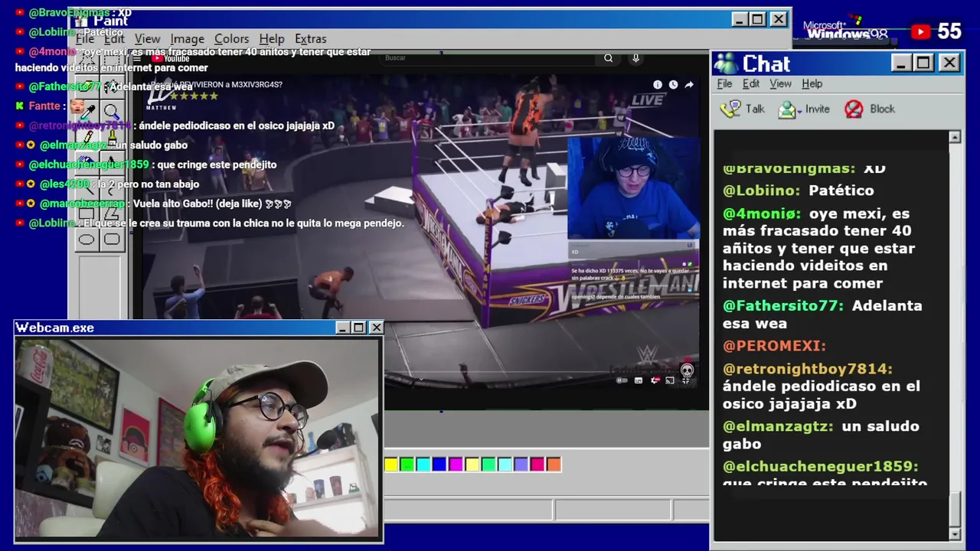Maximize the Webcam.exe window
The height and width of the screenshot is (551, 980).
pos(358,328)
